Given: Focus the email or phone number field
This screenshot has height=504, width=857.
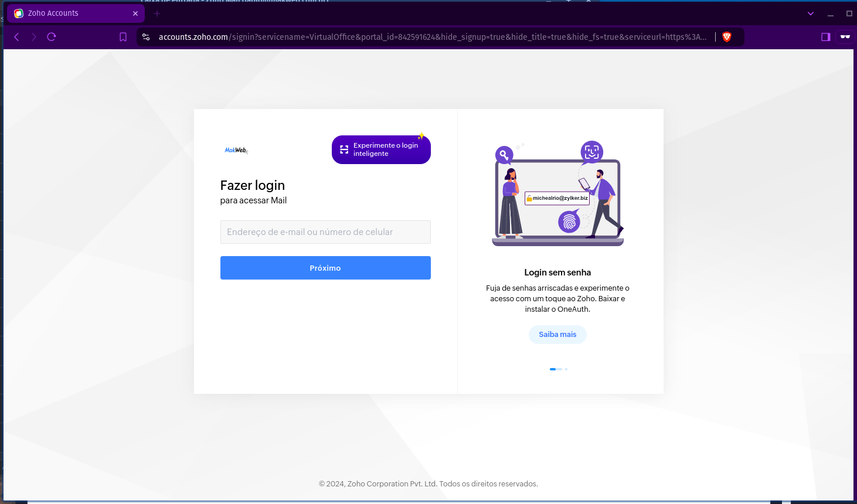Looking at the screenshot, I should pyautogui.click(x=325, y=232).
